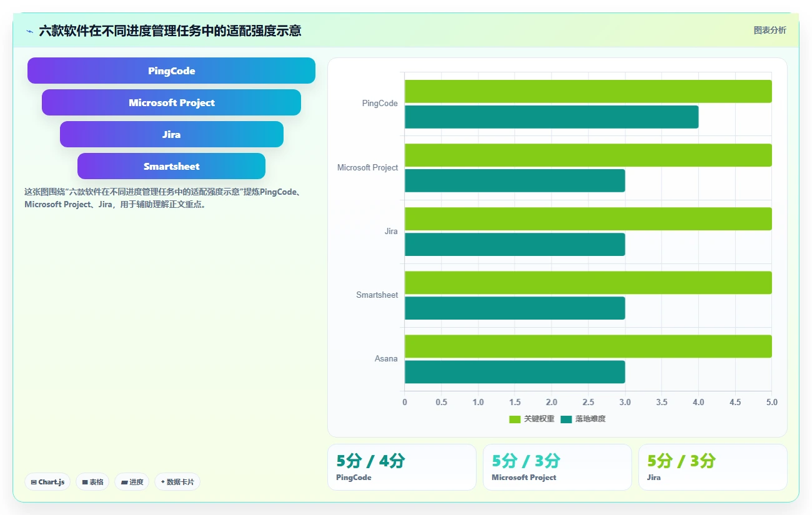Image resolution: width=812 pixels, height=515 pixels.
Task: Click Asana's teal 落地难度 bar
Action: (515, 372)
